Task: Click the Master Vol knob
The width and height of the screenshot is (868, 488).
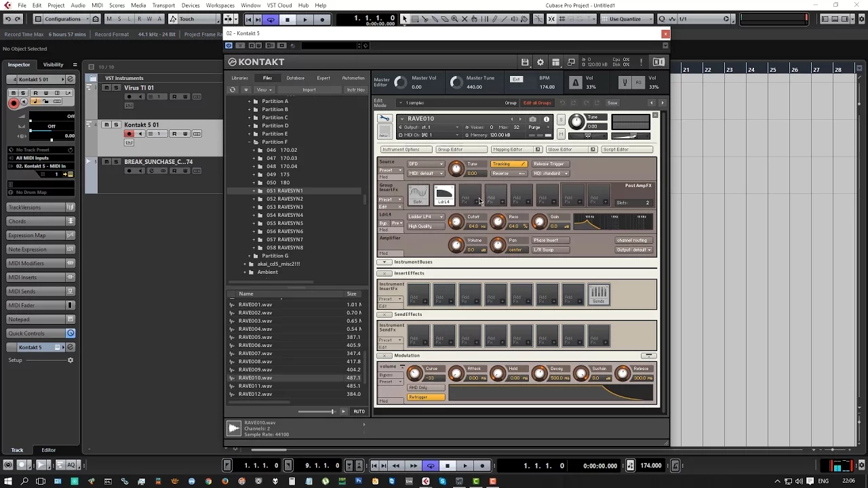Action: [x=401, y=83]
